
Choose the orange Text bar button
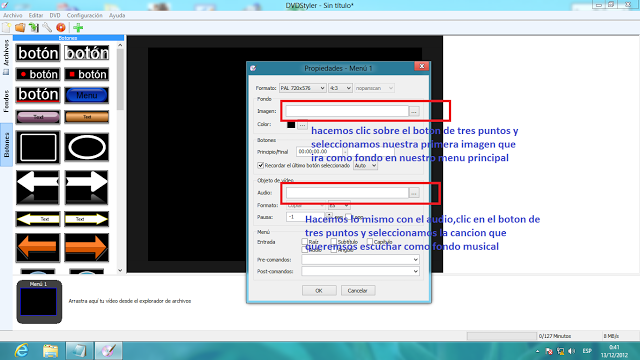(x=87, y=117)
